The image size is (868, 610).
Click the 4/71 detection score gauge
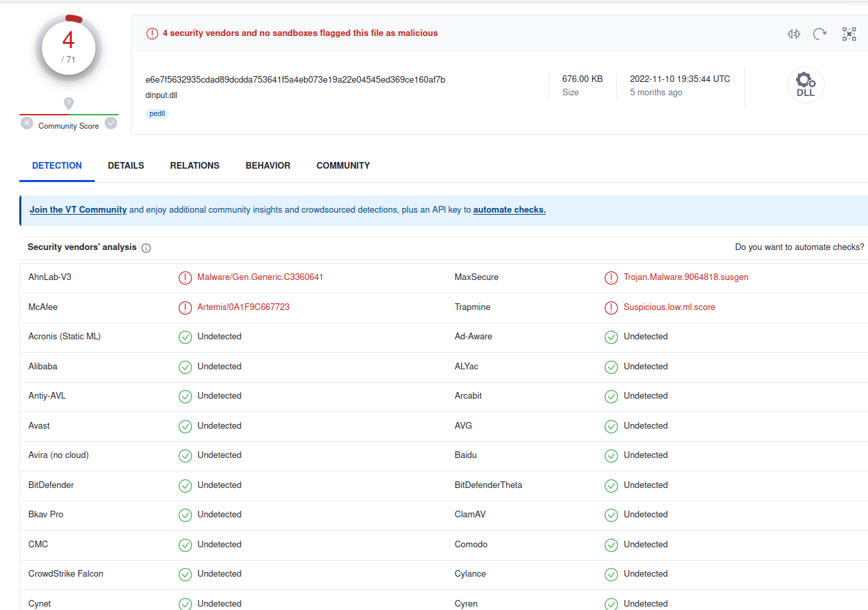point(69,47)
